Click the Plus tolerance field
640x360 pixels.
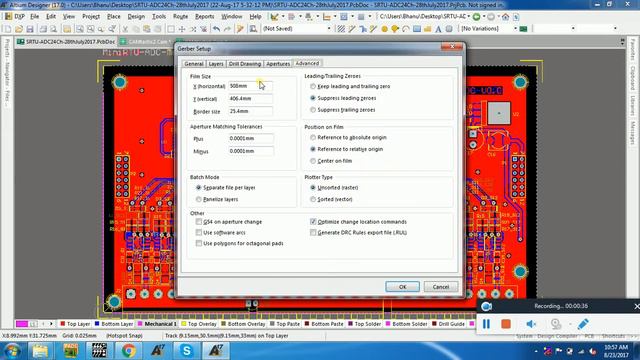coord(250,138)
